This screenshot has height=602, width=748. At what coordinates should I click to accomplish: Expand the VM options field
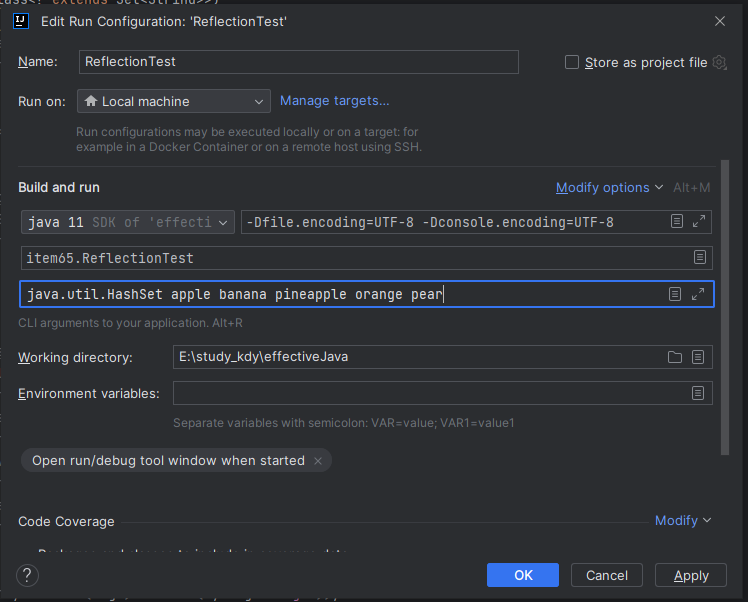pos(699,221)
